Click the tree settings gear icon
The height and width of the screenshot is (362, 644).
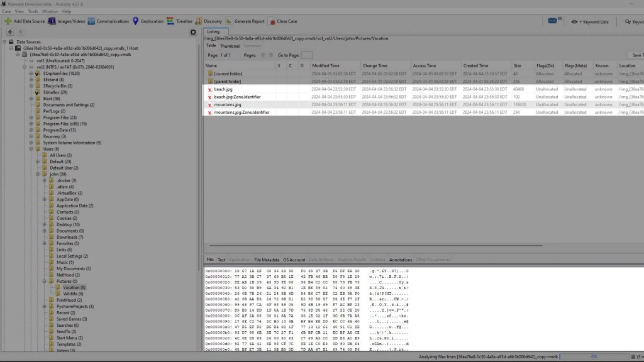[x=193, y=32]
